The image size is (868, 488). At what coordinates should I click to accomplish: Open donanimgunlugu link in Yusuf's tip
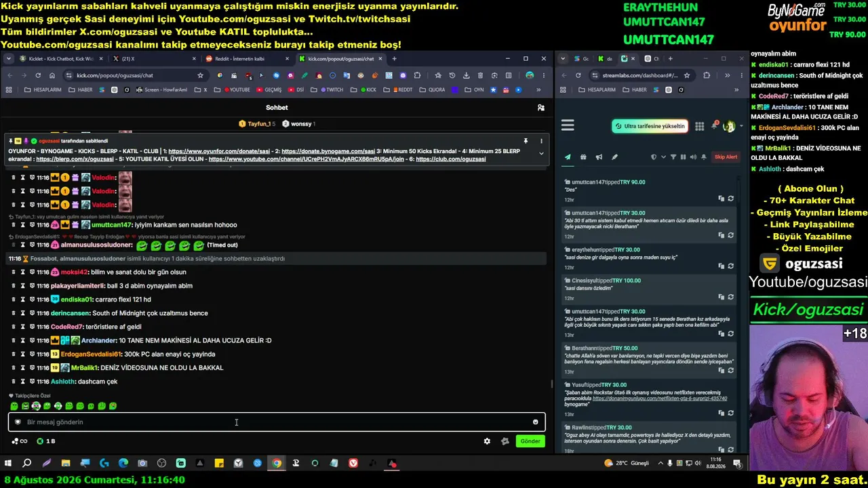(x=660, y=399)
